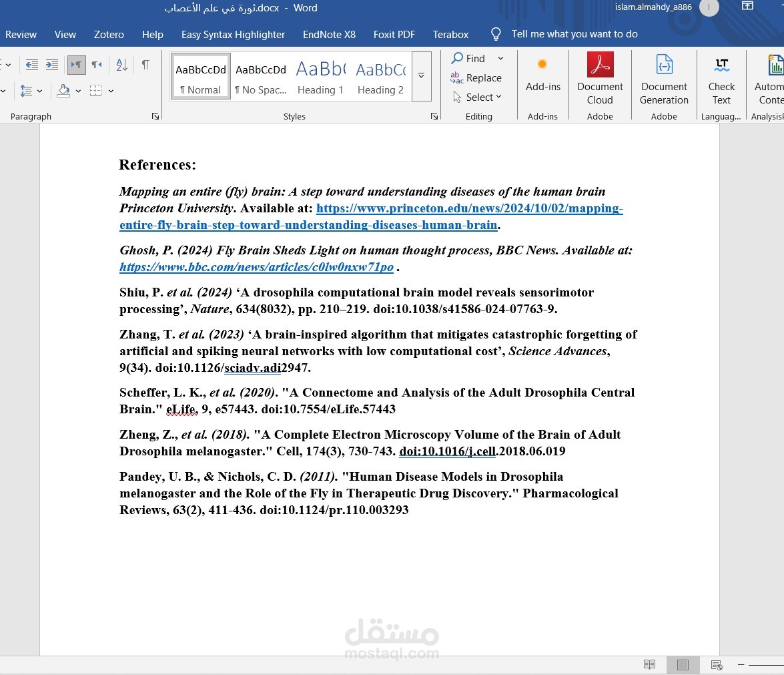Open the Foxit PDF tab

[x=394, y=35]
